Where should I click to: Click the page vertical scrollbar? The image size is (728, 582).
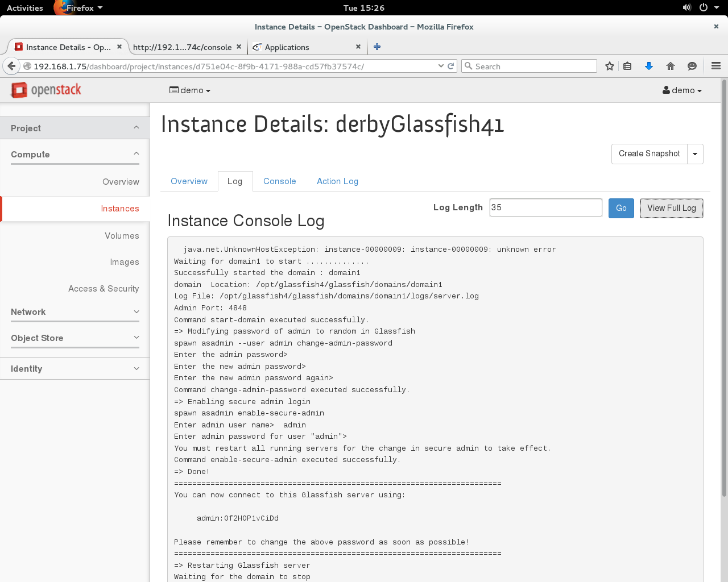tap(724, 287)
